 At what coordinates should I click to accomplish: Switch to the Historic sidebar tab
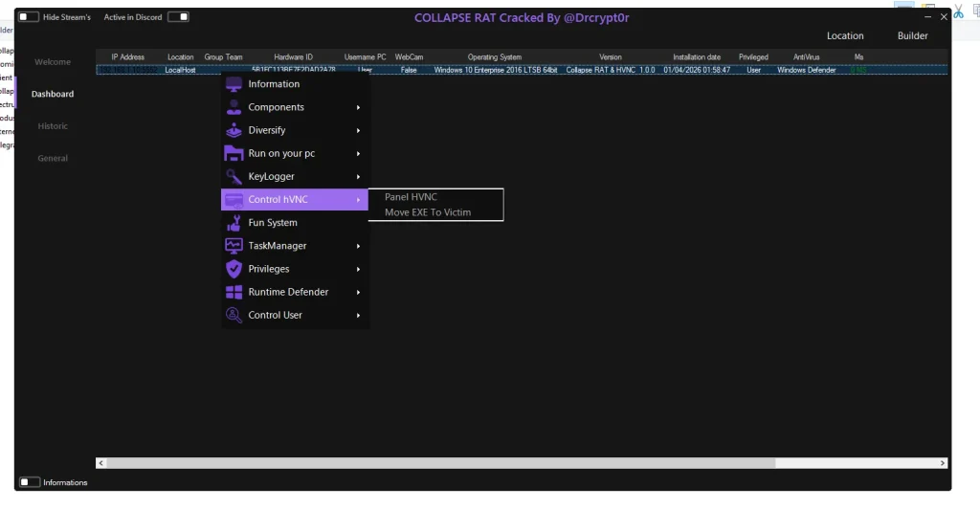tap(53, 126)
